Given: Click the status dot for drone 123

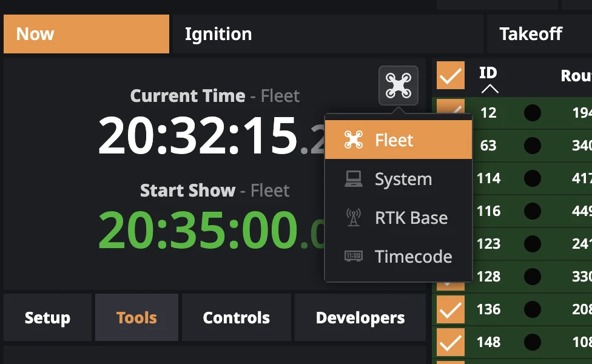Looking at the screenshot, I should pos(533,244).
